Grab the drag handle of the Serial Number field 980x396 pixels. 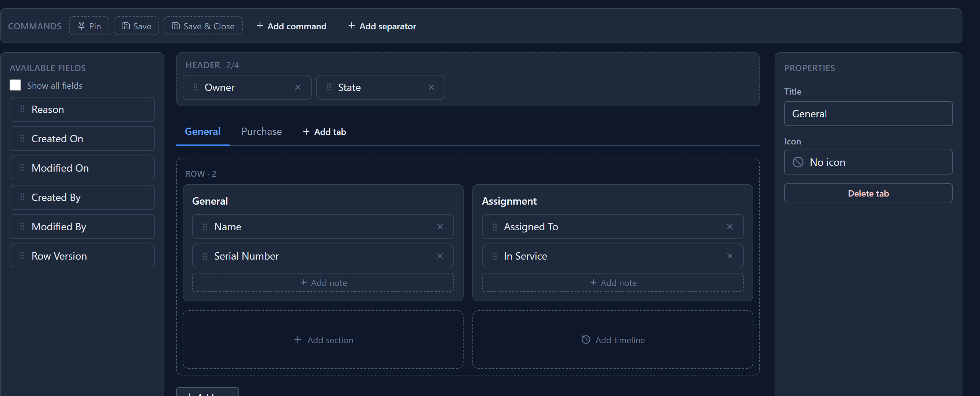pos(205,256)
